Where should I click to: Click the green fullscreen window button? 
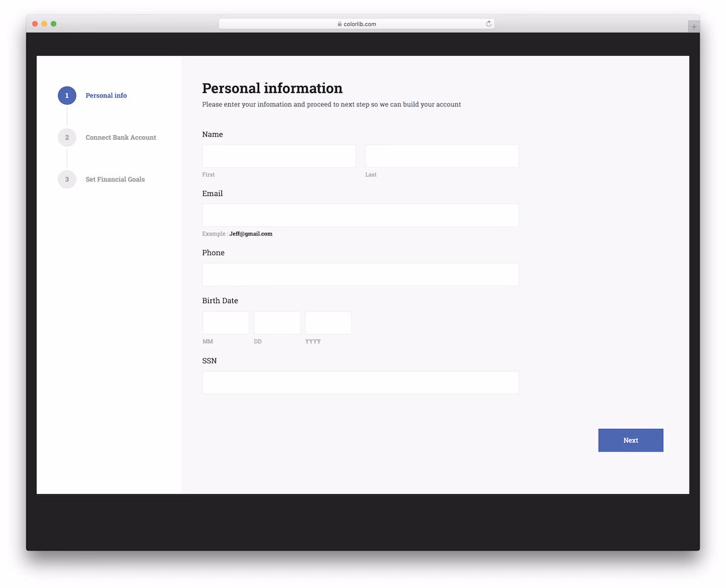pos(53,24)
